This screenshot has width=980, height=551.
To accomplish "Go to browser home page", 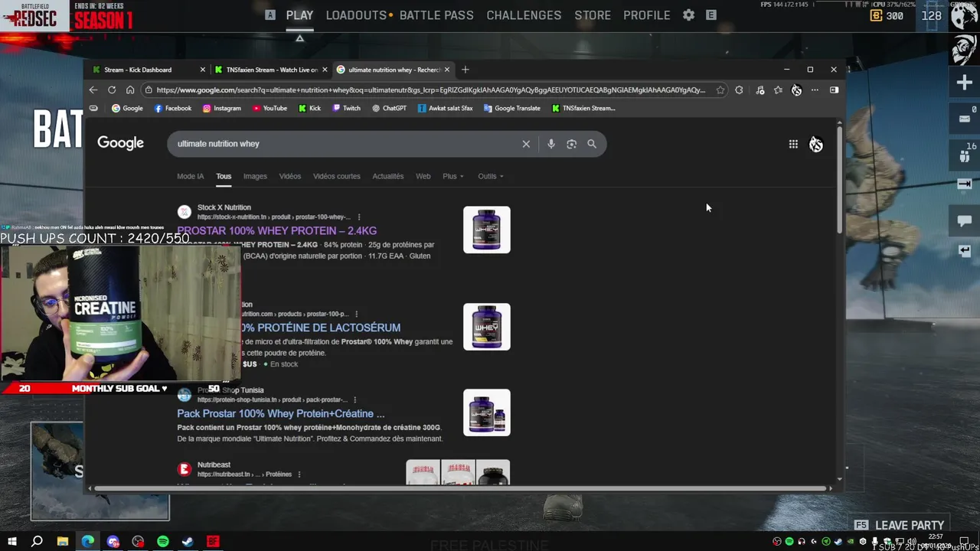I will tap(130, 90).
